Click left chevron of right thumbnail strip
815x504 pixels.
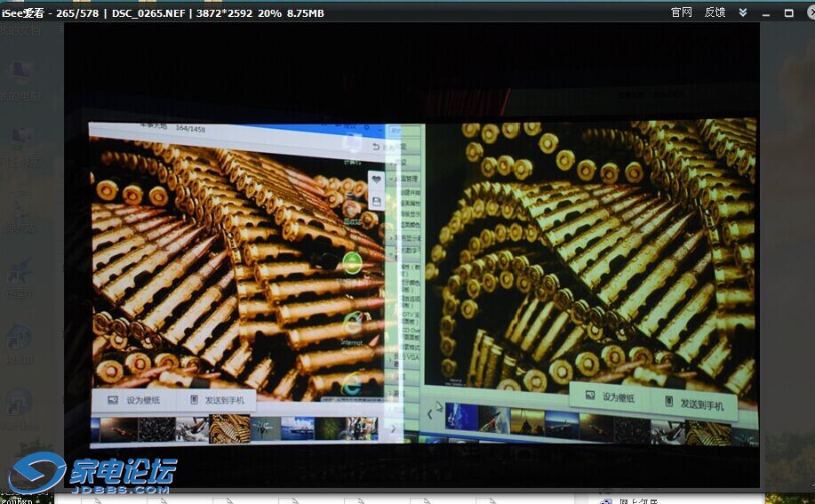click(430, 413)
